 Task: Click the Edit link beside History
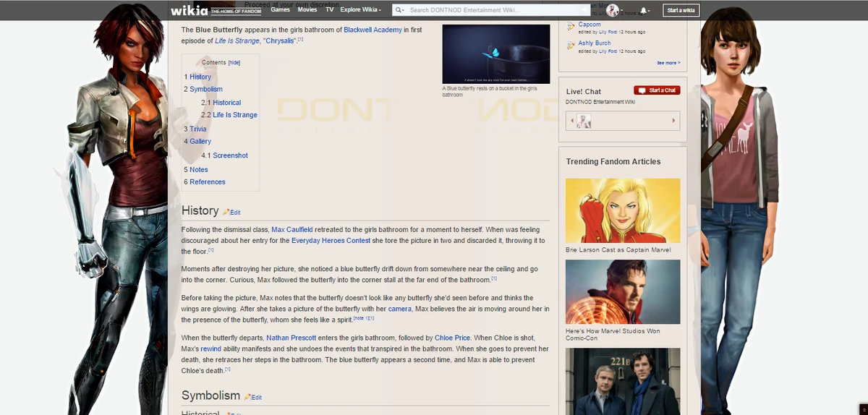pyautogui.click(x=235, y=213)
